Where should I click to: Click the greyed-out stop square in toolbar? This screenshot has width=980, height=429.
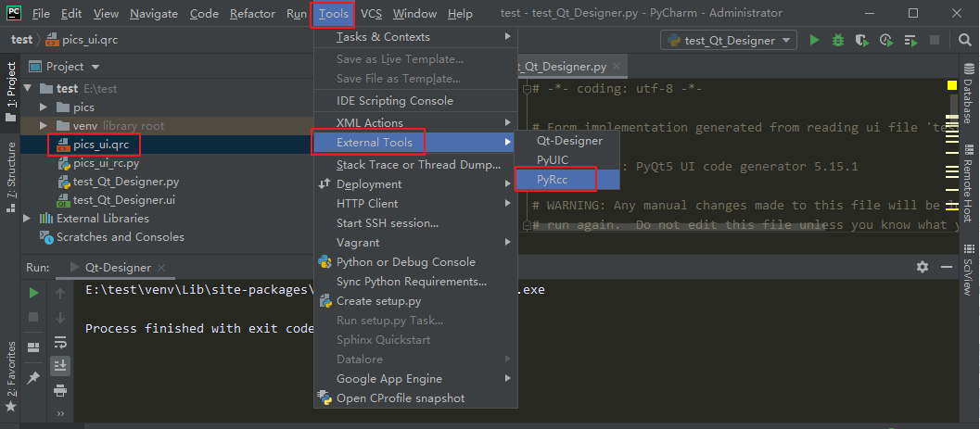click(935, 41)
